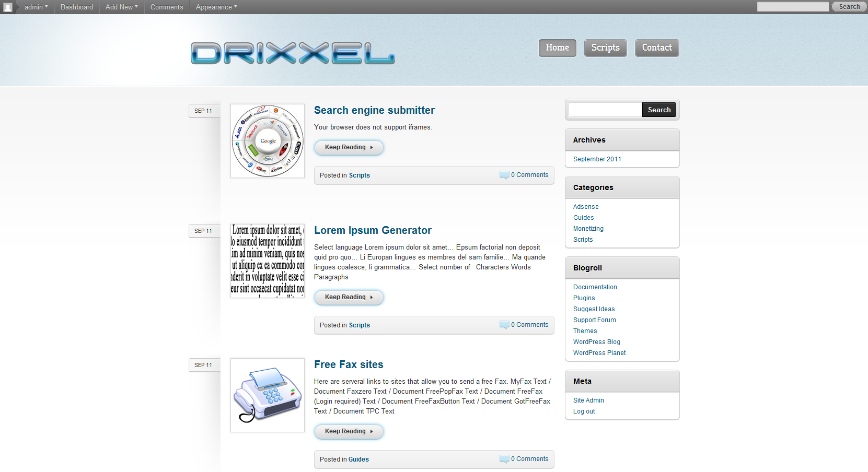This screenshot has height=472, width=868.
Task: Open the Contact navigation tab
Action: 657,48
